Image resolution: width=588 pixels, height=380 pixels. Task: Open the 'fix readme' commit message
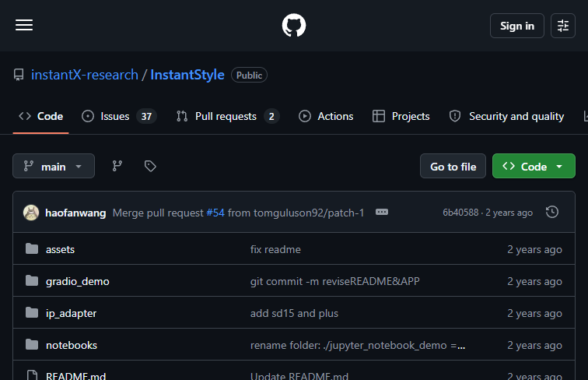pyautogui.click(x=275, y=249)
